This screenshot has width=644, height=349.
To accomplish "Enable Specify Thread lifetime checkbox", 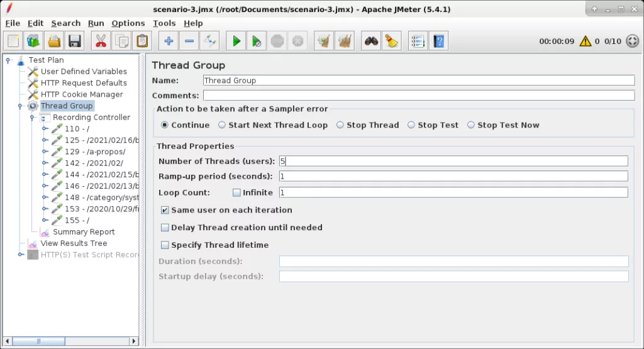I will click(x=165, y=245).
